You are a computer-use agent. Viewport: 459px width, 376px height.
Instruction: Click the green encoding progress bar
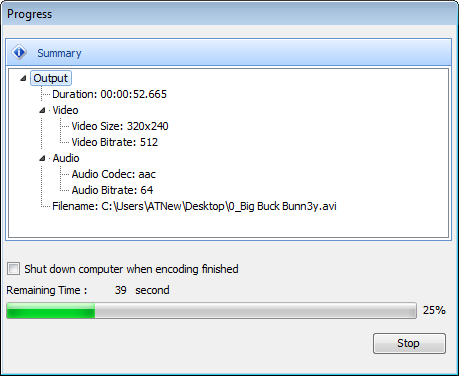(211, 311)
